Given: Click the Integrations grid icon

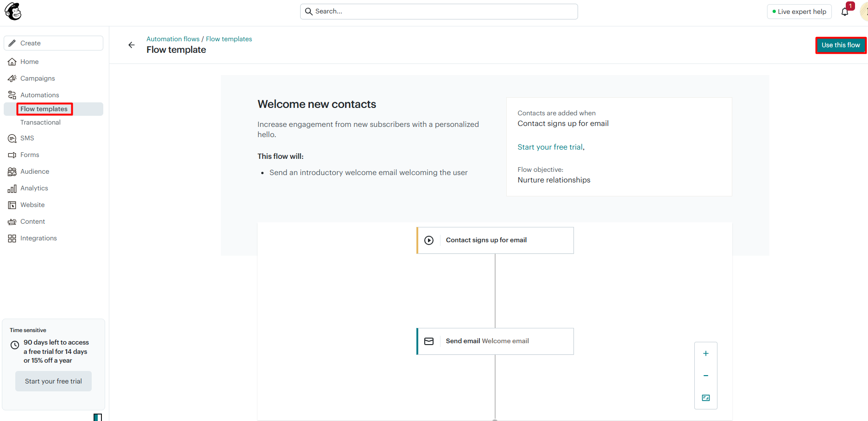Looking at the screenshot, I should [12, 238].
